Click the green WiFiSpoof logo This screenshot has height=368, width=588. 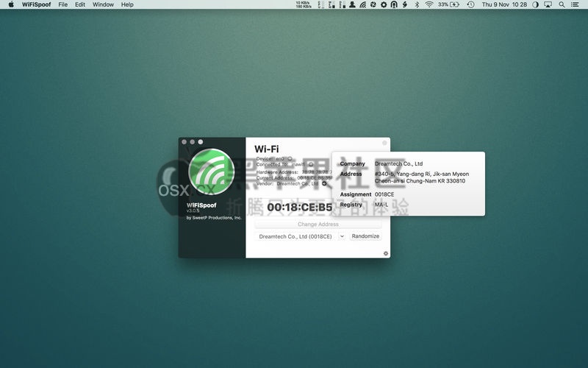pyautogui.click(x=212, y=172)
